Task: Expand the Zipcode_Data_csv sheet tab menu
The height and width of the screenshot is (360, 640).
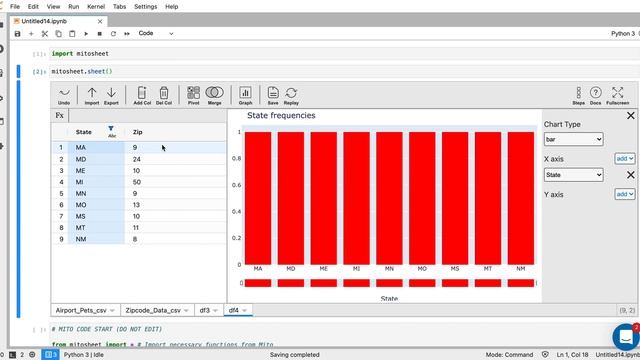Action: [186, 311]
